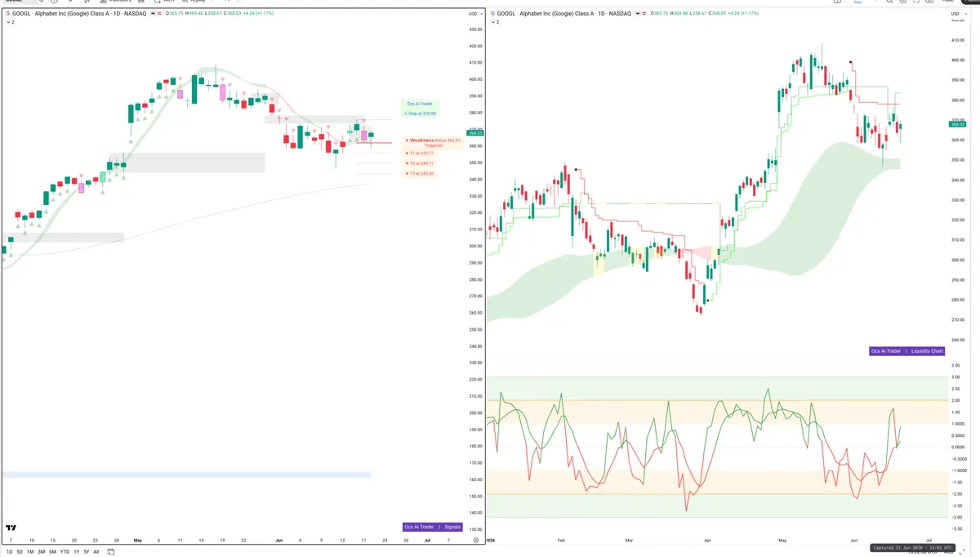Click the Save label in the top toolbar
The image size is (980, 557).
tap(857, 2)
